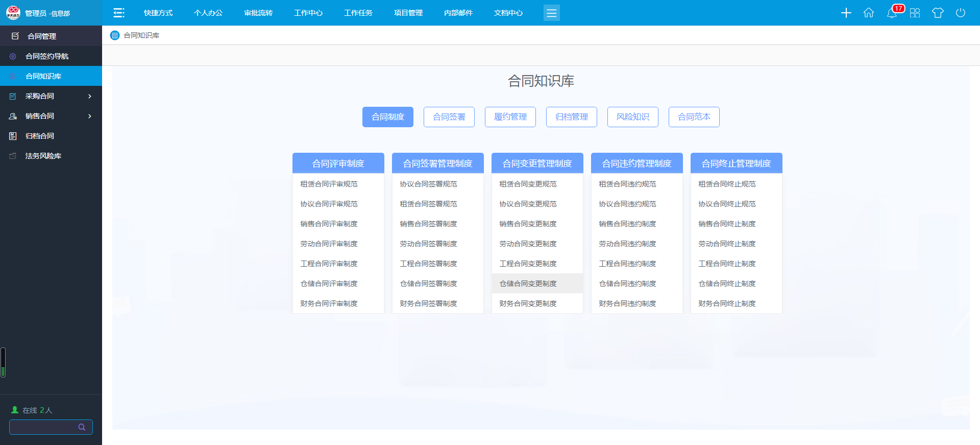
Task: Open the four-squares app grid icon
Action: 915,13
